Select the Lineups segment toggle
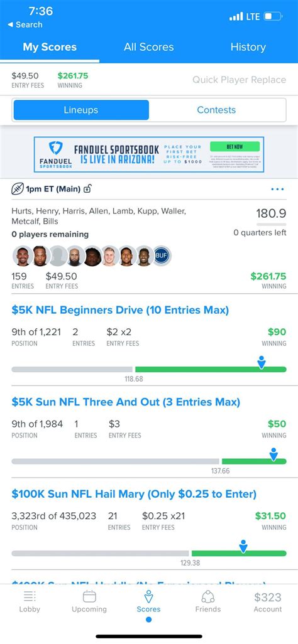 pyautogui.click(x=81, y=110)
